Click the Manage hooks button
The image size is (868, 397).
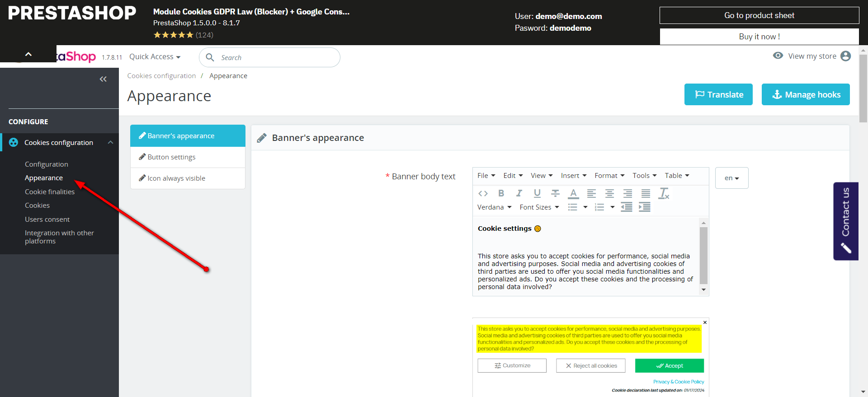(x=806, y=94)
